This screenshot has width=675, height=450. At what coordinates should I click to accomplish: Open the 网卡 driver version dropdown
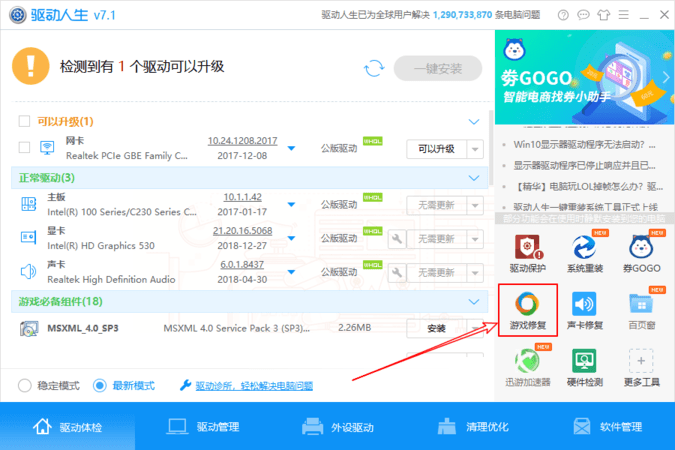pos(292,149)
